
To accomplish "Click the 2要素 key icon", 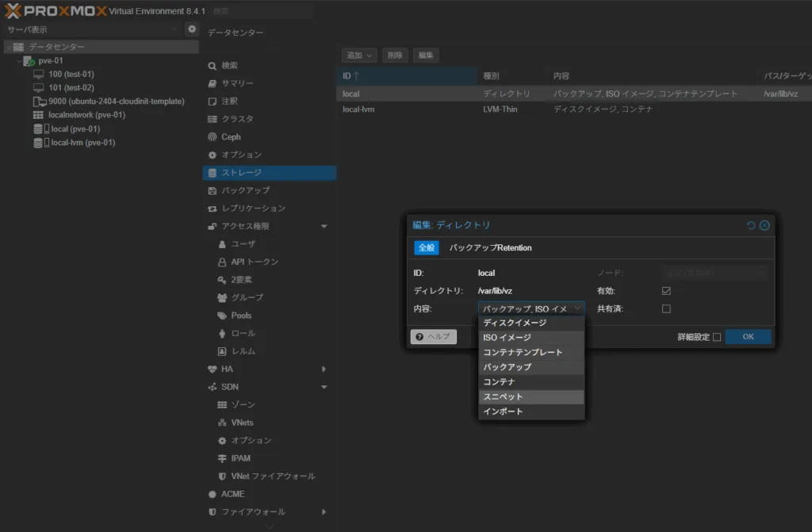I will click(x=222, y=280).
